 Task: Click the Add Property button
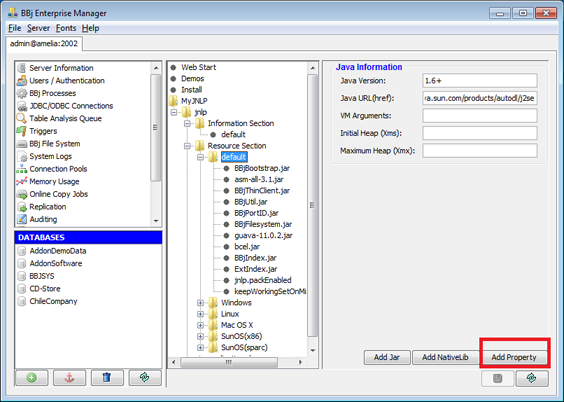coord(514,357)
